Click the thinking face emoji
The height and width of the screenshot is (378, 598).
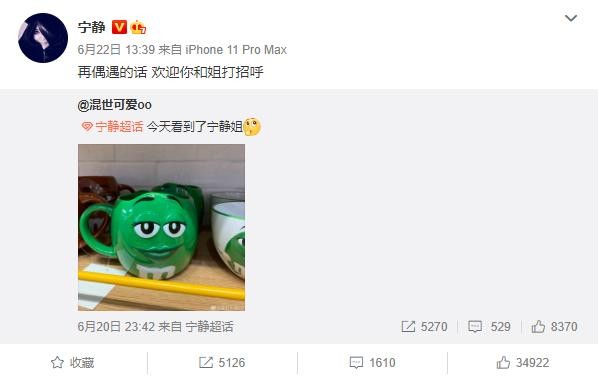(252, 127)
